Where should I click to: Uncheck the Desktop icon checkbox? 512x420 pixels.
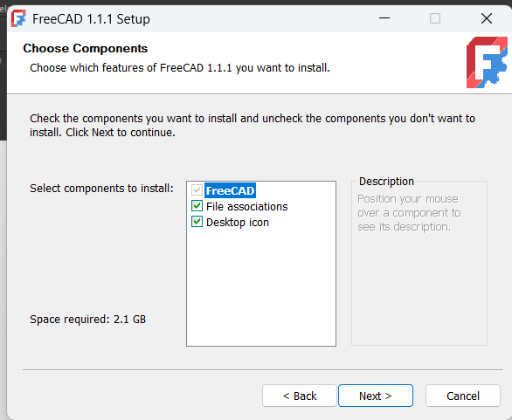(197, 222)
